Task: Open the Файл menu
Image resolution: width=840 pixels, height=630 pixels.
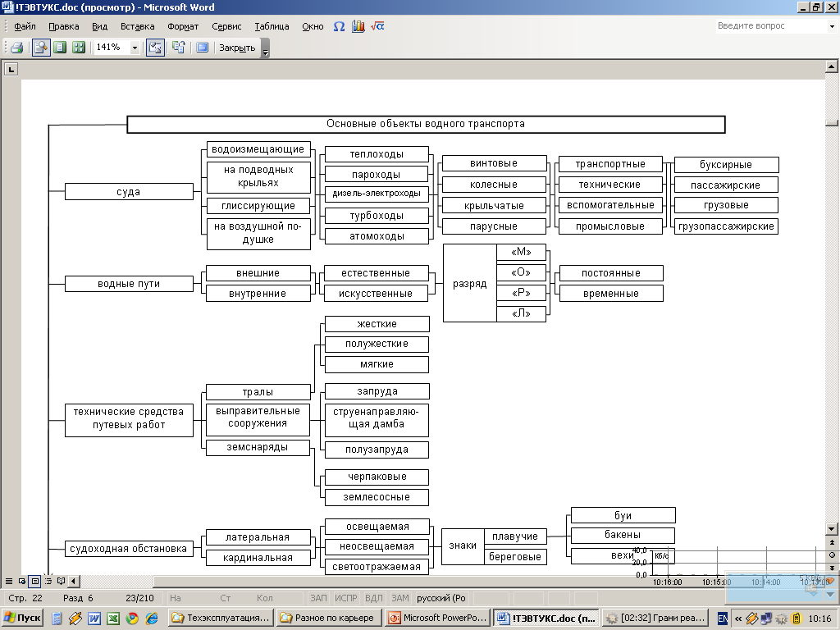Action: tap(25, 26)
